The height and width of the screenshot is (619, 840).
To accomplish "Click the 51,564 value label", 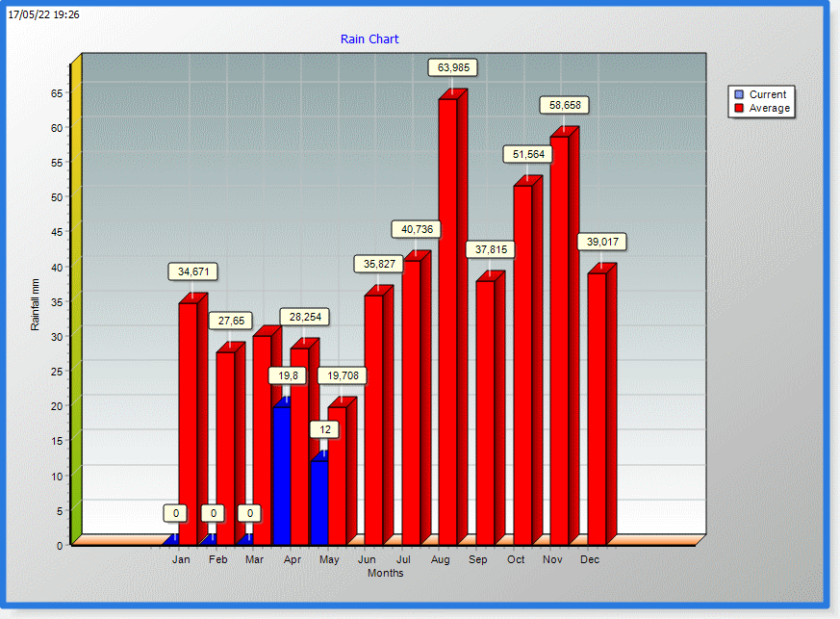I will point(528,154).
